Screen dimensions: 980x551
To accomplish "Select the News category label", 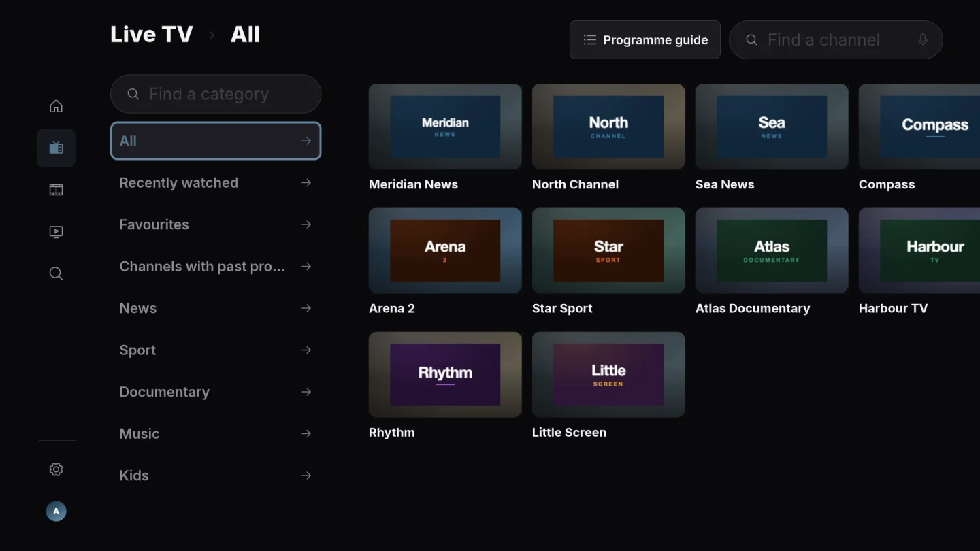I will (x=138, y=308).
